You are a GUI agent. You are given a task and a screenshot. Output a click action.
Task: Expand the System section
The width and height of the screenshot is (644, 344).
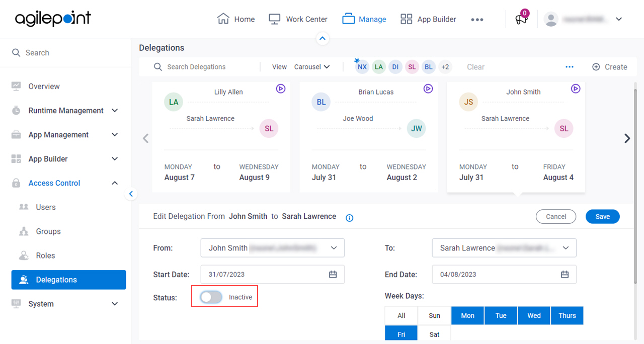65,304
